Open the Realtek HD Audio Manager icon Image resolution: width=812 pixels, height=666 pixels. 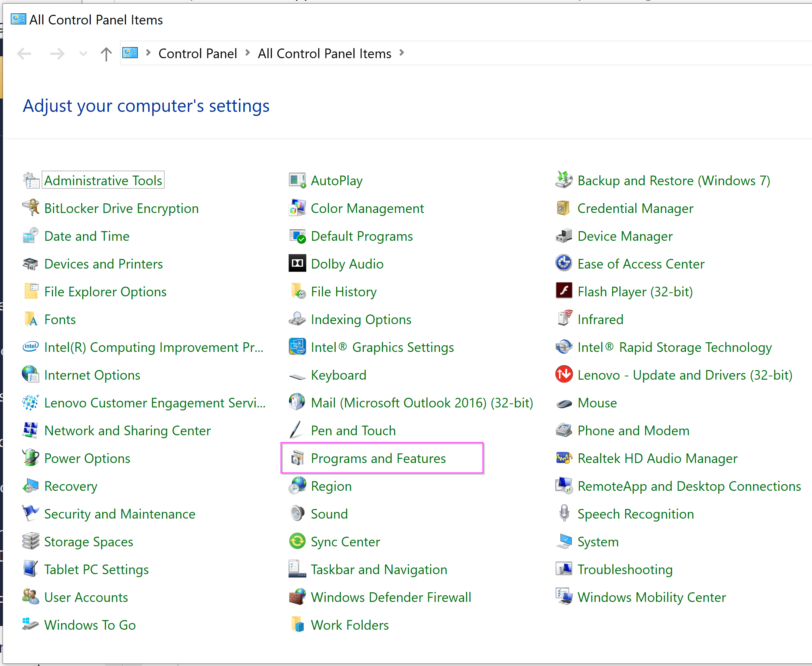(x=564, y=458)
